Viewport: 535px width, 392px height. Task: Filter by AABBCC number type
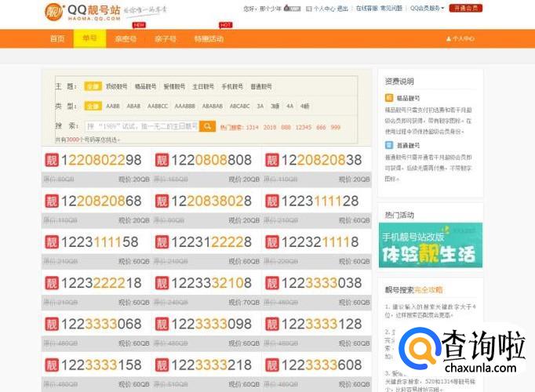pos(158,107)
